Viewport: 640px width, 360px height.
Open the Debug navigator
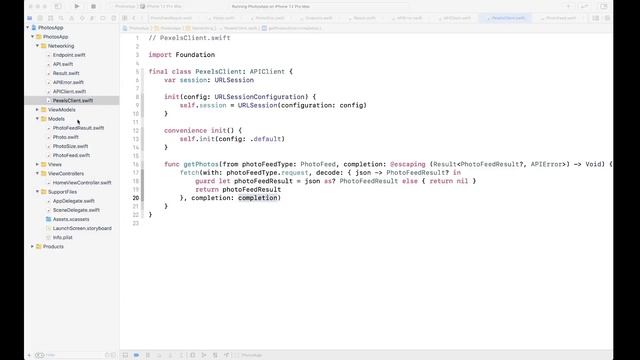coord(92,18)
